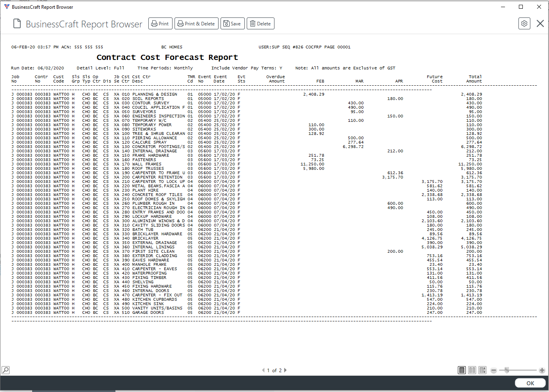Select the 'SOIL REPORTS' cost line
This screenshot has width=549, height=392.
point(247,99)
